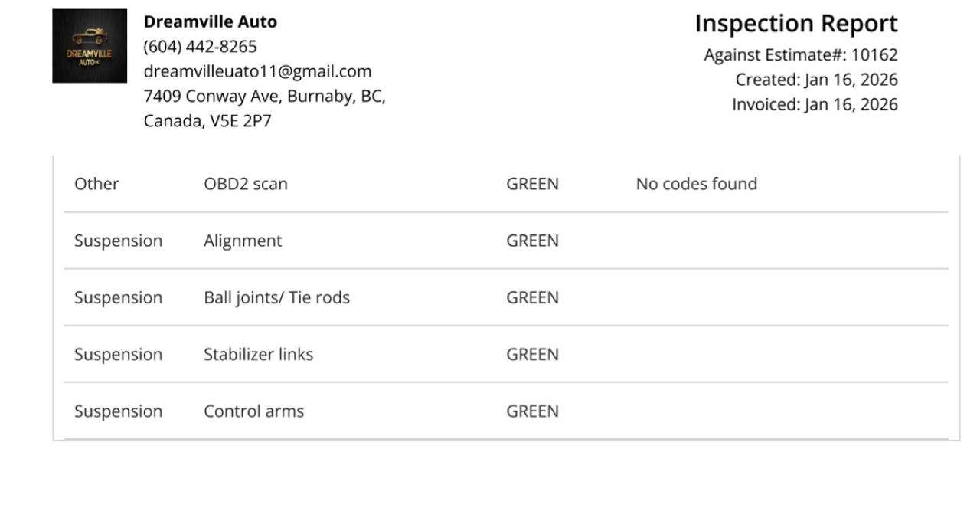Click the "Other" category label
The image size is (980, 508).
[96, 184]
